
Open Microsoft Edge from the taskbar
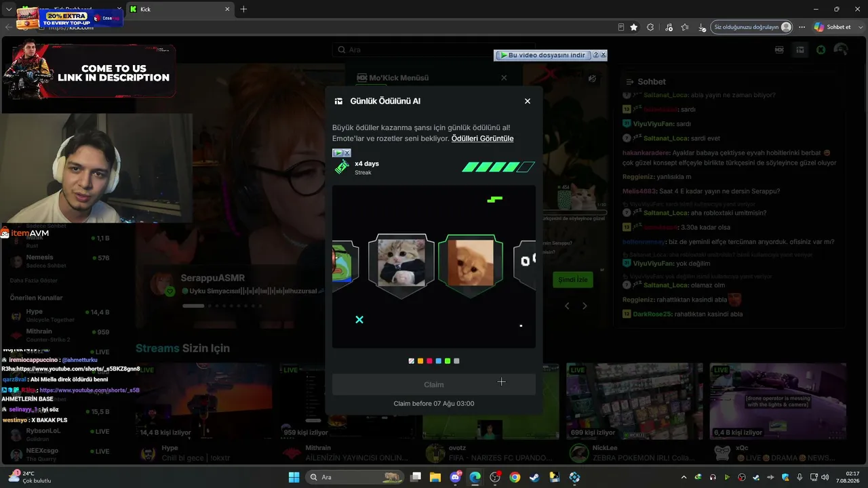point(475,477)
